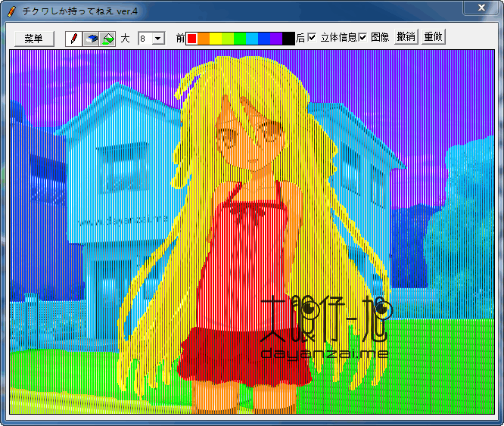
Task: Click the 撤销 undo button
Action: coord(406,36)
